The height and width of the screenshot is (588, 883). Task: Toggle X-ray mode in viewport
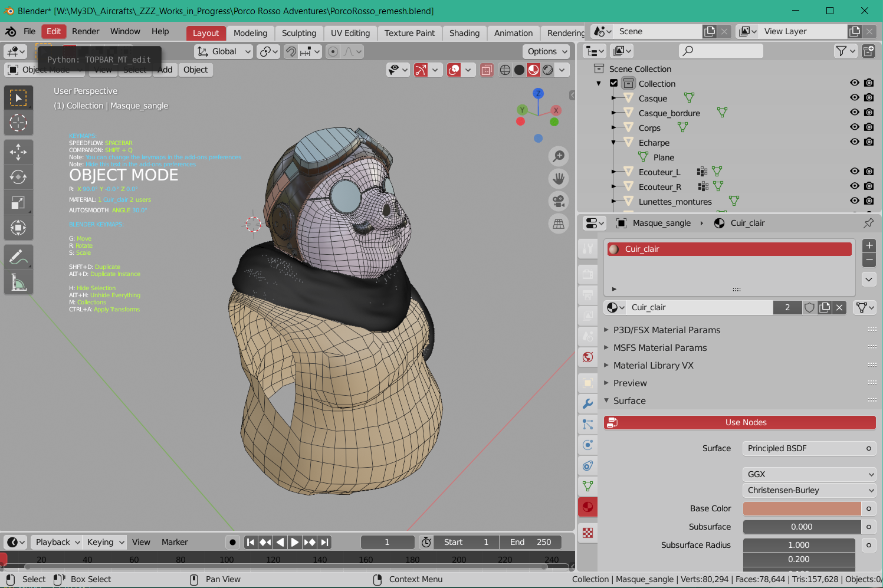(x=487, y=70)
